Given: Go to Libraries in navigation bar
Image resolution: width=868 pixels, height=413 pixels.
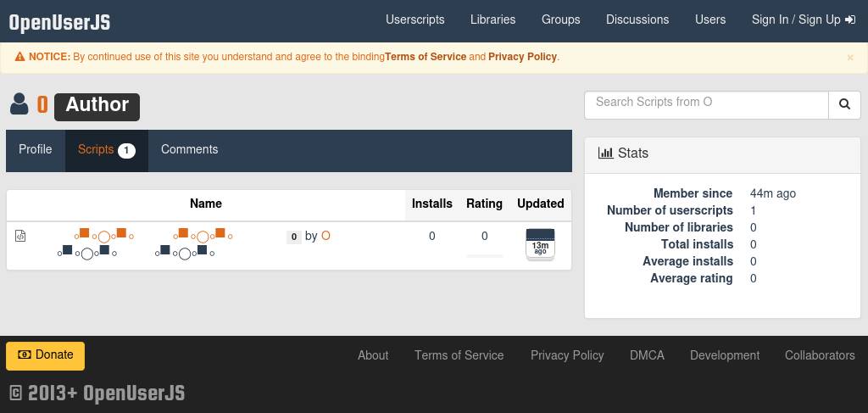Looking at the screenshot, I should [x=492, y=20].
